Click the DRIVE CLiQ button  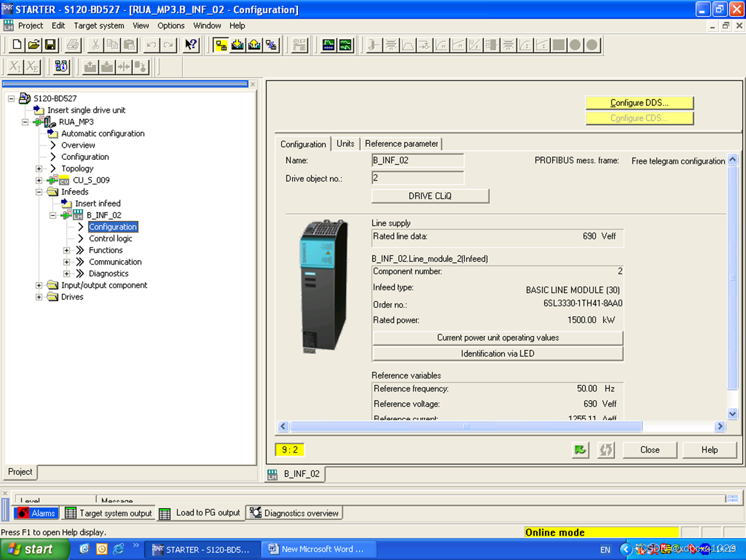pyautogui.click(x=430, y=196)
